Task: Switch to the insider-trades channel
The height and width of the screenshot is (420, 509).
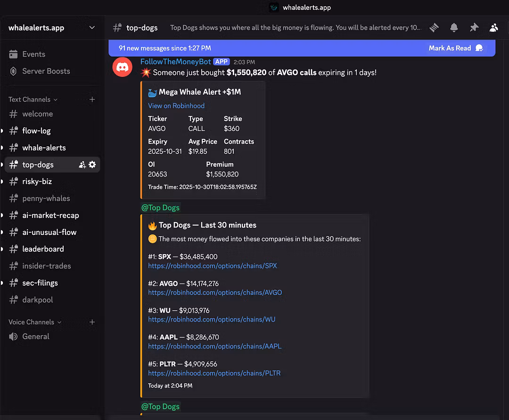Action: pyautogui.click(x=46, y=266)
